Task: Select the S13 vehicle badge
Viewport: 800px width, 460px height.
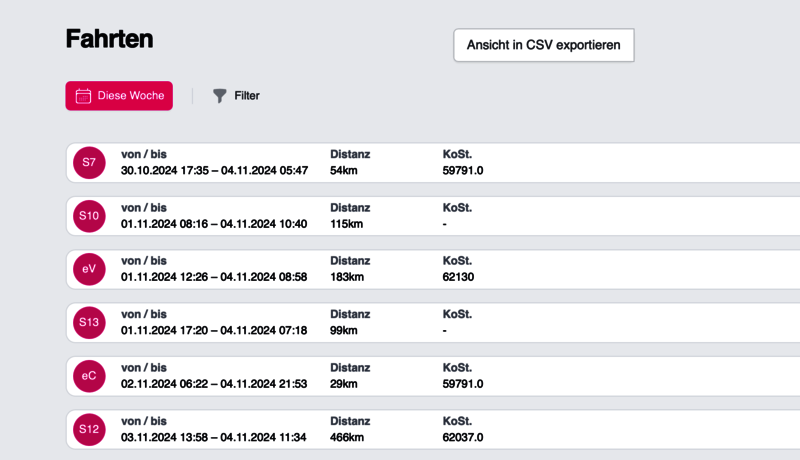Action: coord(89,322)
